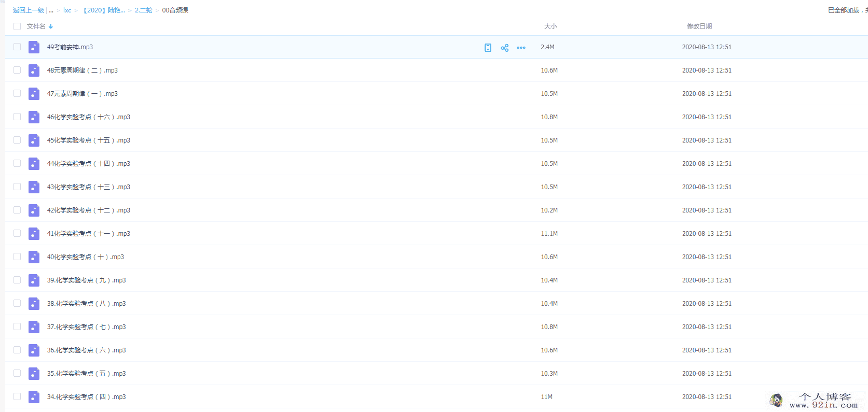Check the box for 38.化学实验考点（八）.mp3

[x=17, y=303]
